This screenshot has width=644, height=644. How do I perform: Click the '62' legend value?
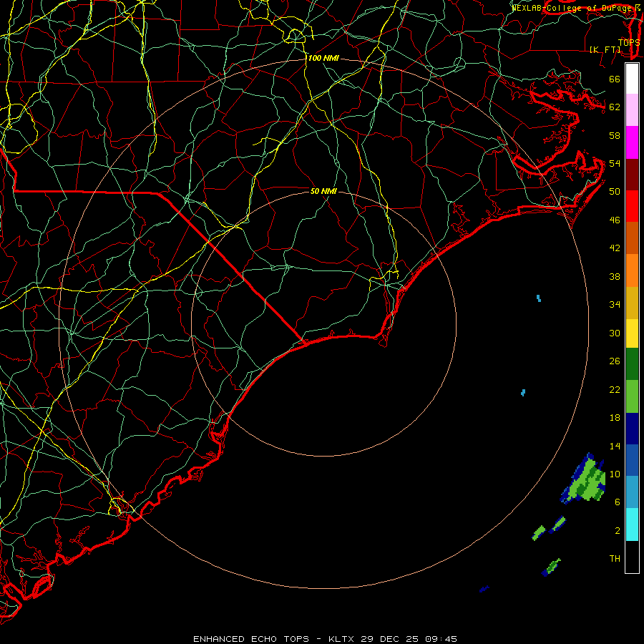615,107
